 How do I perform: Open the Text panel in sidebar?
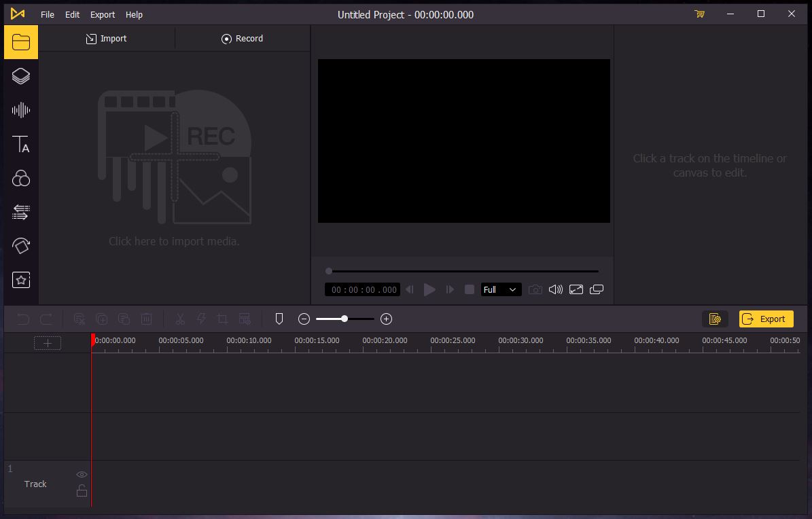[x=21, y=144]
